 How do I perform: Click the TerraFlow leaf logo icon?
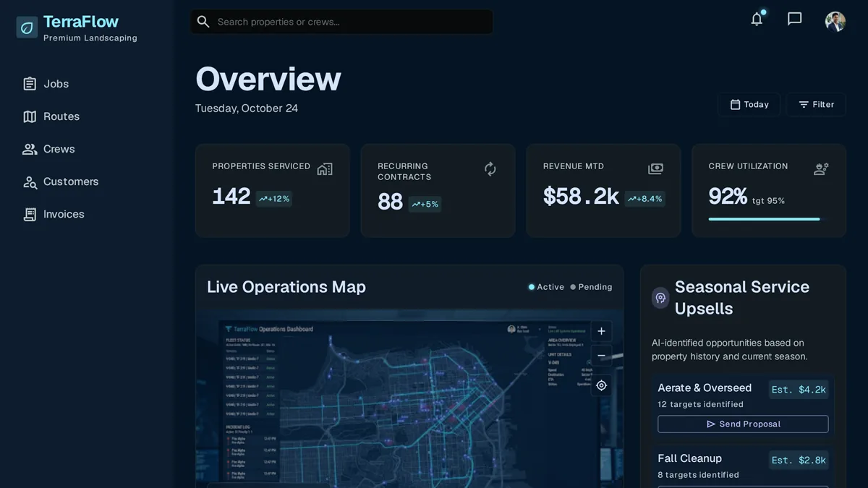(x=27, y=27)
